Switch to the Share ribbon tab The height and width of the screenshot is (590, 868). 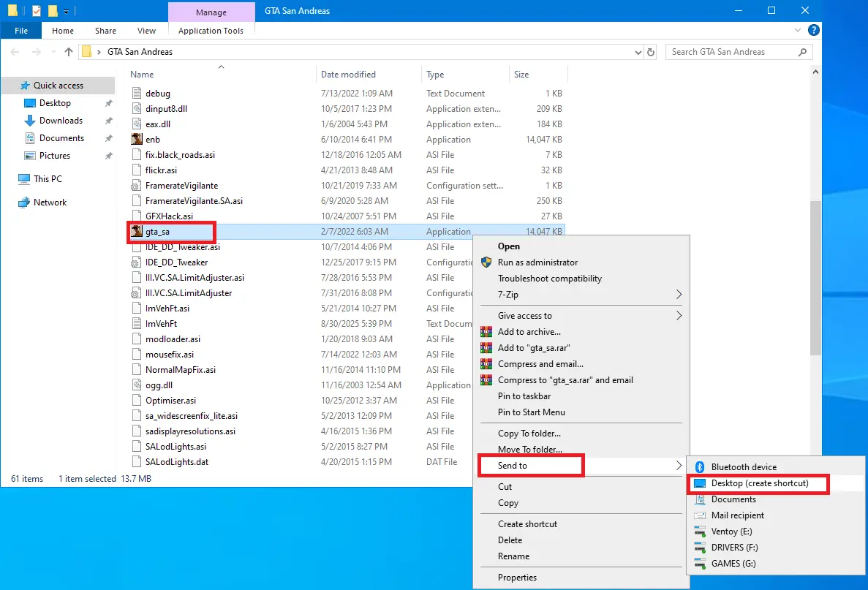pos(105,31)
